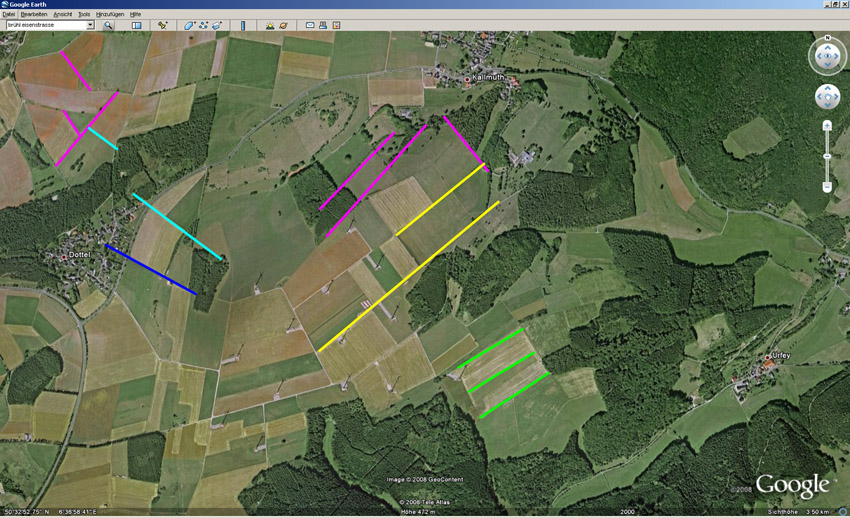Select the Add Polygon tool

(x=190, y=25)
